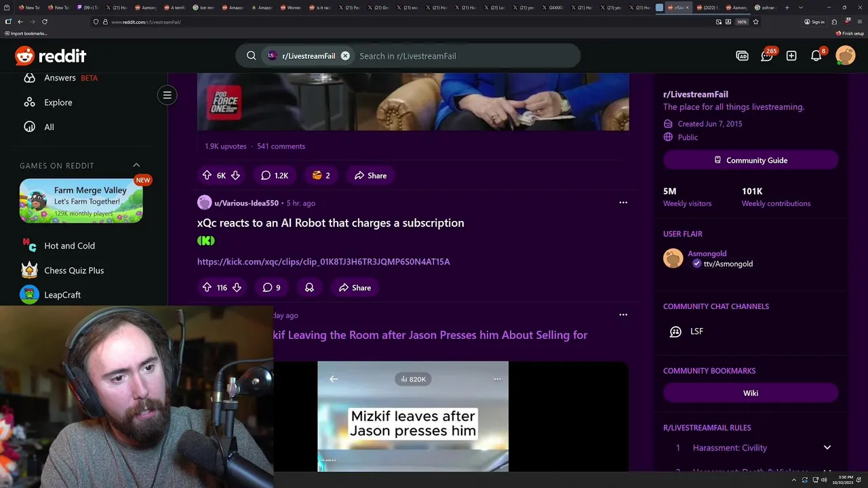Give an award to the xQc post
The height and width of the screenshot is (488, 868).
pos(309,287)
